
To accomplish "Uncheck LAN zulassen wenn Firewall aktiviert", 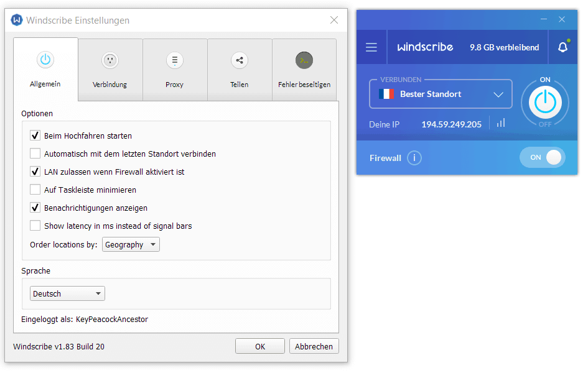I will click(35, 171).
